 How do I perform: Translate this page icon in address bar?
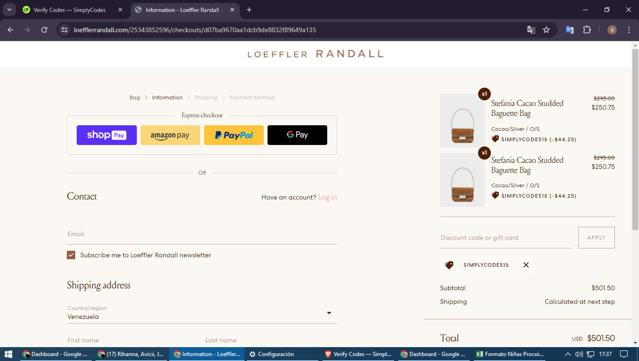coord(531,30)
